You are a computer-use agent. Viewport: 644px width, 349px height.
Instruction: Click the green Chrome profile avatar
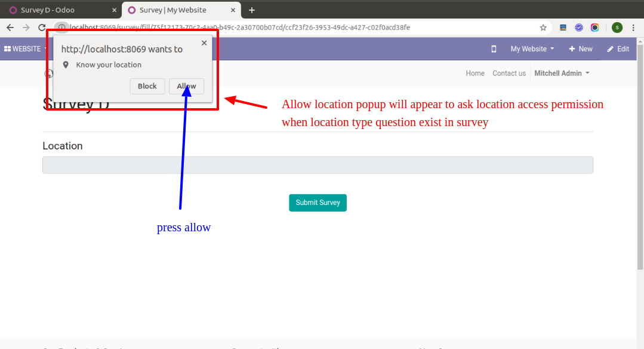coord(617,27)
